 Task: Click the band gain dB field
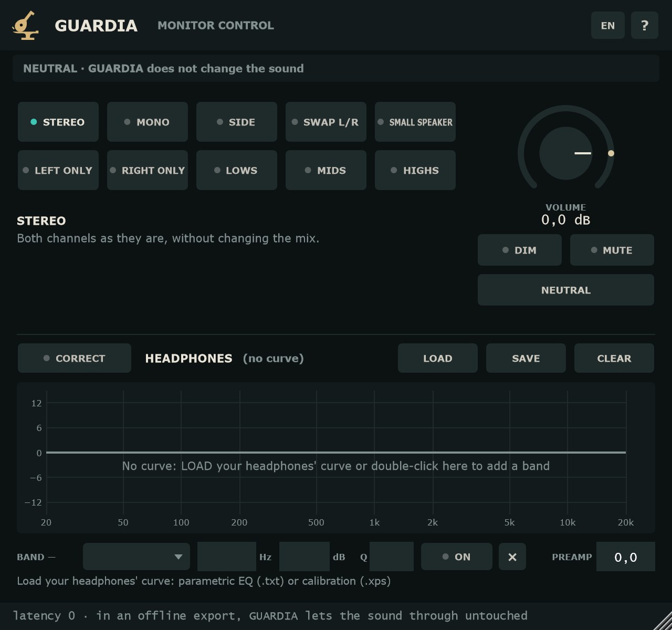pyautogui.click(x=304, y=556)
